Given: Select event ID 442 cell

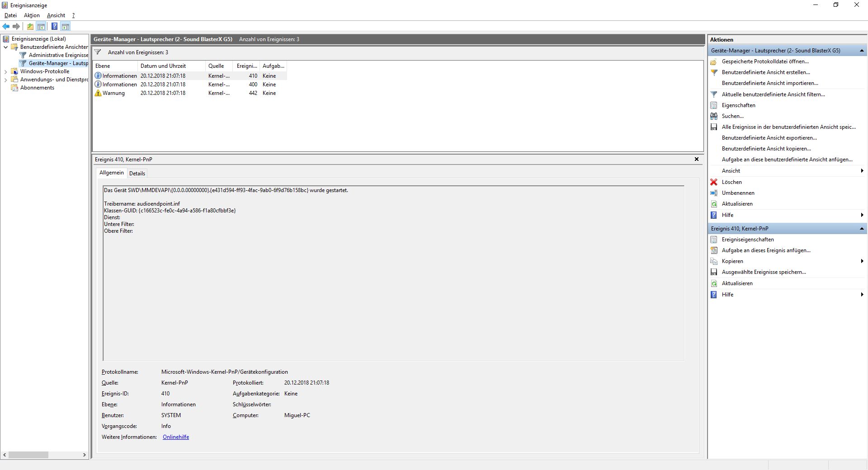Looking at the screenshot, I should 253,93.
